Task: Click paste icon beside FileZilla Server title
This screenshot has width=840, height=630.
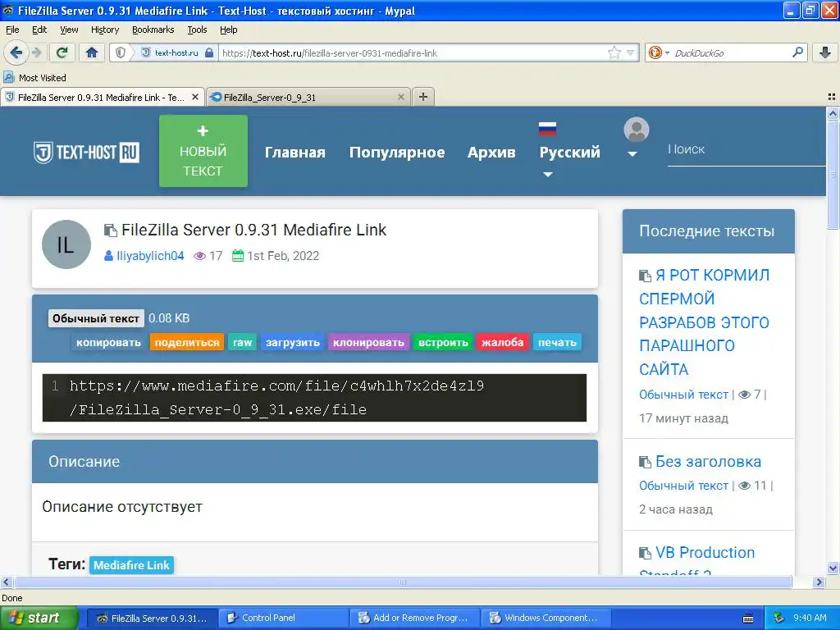Action: click(x=111, y=230)
